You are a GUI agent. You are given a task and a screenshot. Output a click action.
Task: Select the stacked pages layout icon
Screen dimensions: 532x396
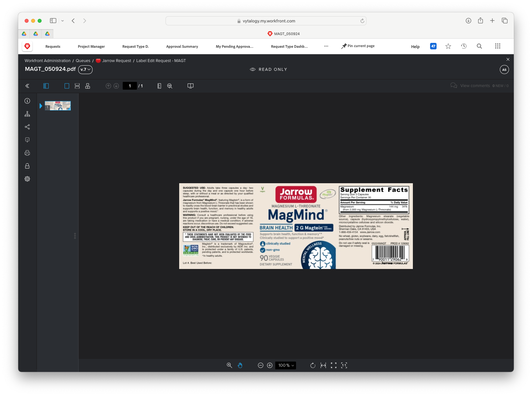[x=88, y=86]
